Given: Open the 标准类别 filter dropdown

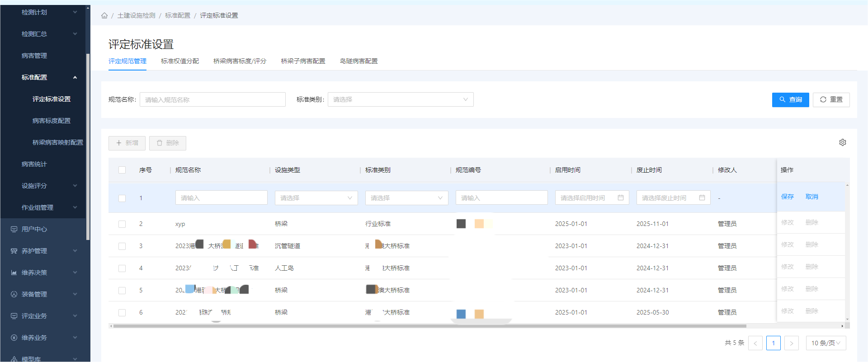Looking at the screenshot, I should click(x=401, y=99).
